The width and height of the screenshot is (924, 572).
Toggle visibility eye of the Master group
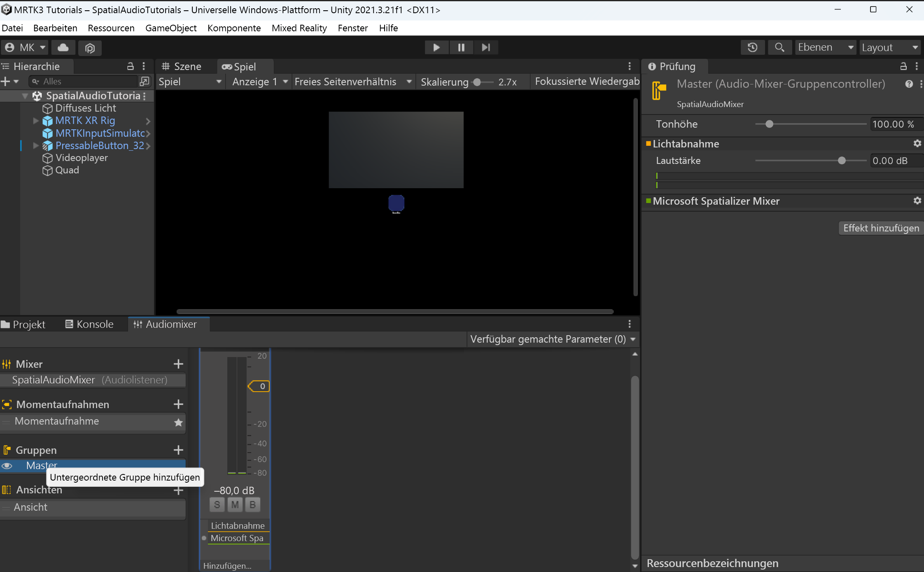pos(7,465)
